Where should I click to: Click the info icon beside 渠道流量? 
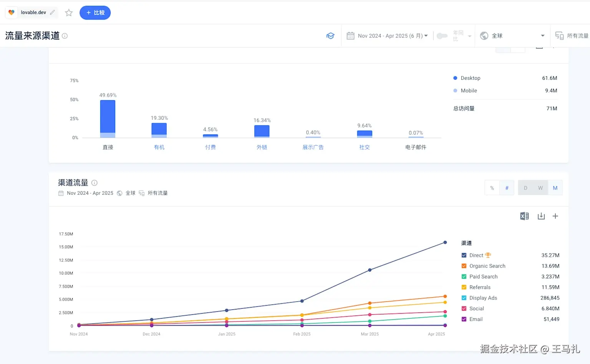click(x=94, y=183)
